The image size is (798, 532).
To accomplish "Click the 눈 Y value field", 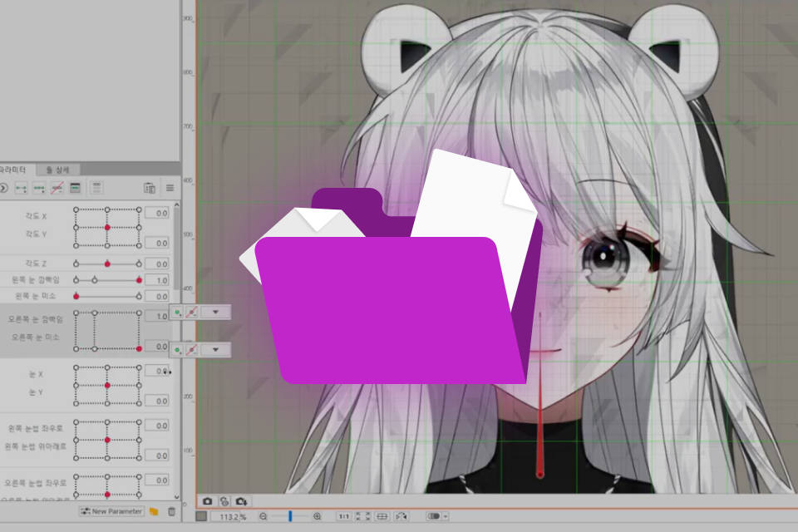I will [157, 401].
